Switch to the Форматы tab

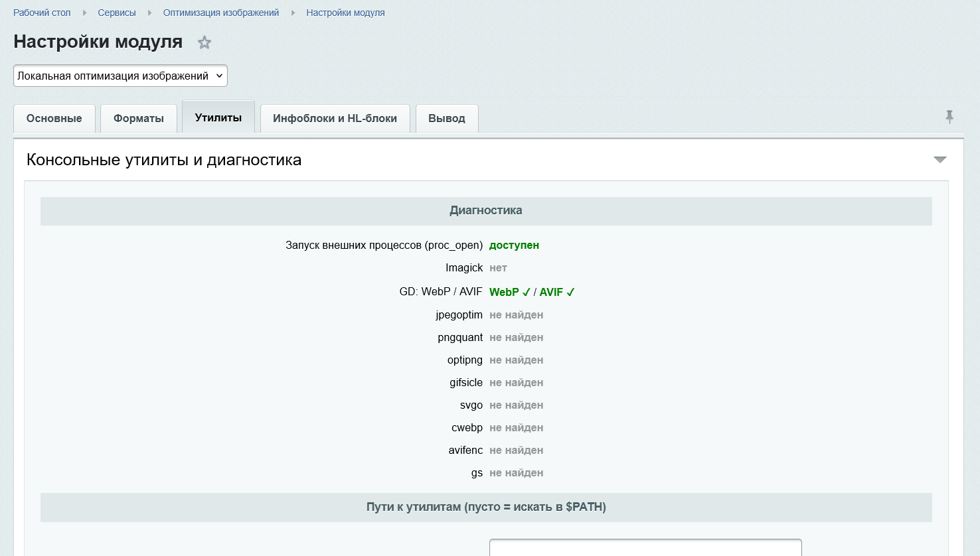coord(139,118)
